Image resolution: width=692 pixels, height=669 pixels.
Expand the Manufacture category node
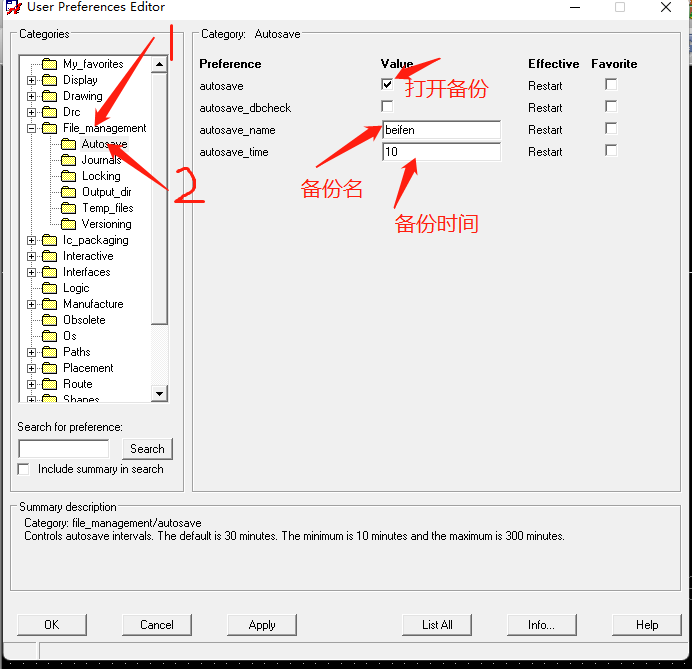[31, 304]
